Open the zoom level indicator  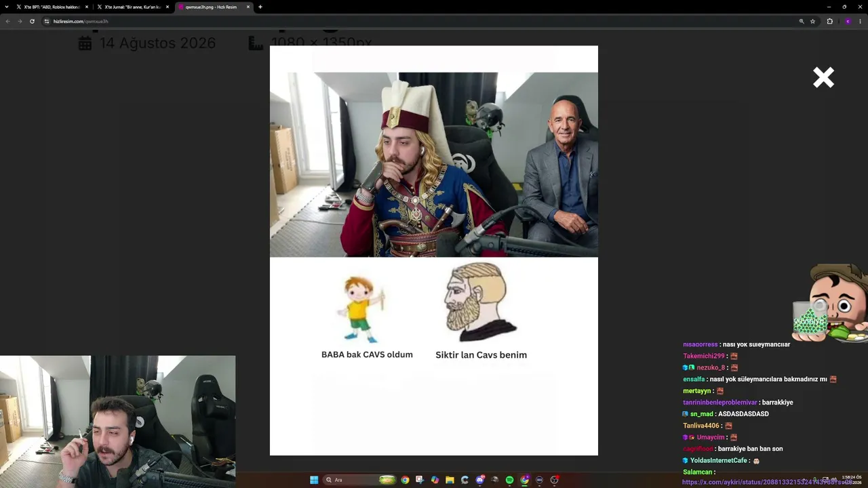pyautogui.click(x=802, y=21)
